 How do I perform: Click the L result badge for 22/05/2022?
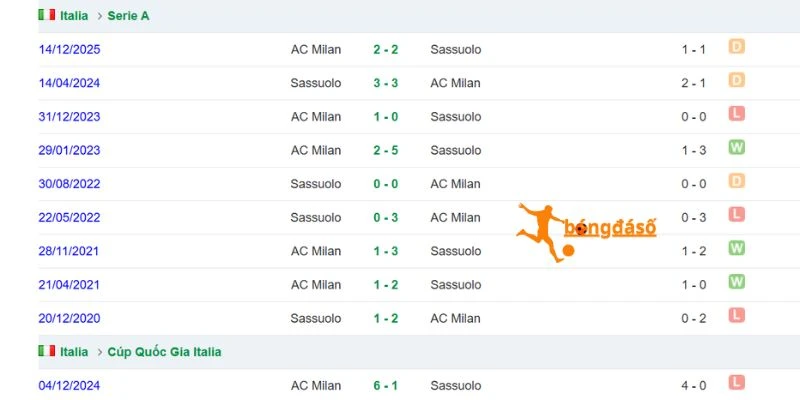[x=736, y=214]
